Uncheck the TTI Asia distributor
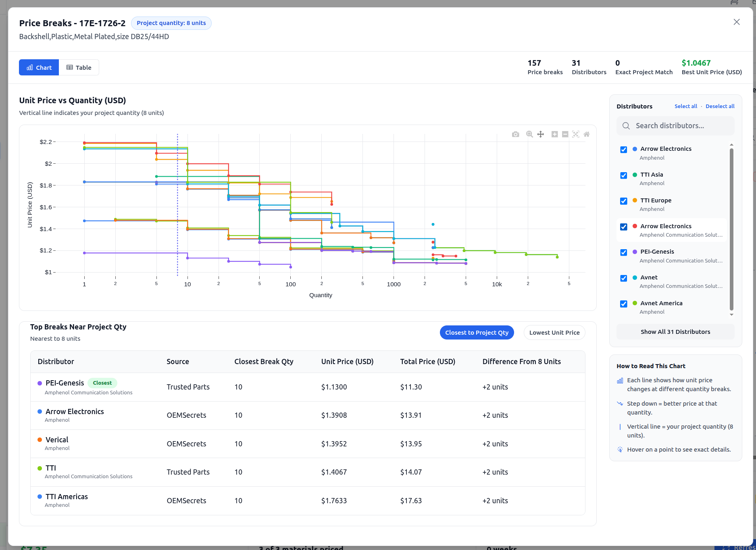 (624, 175)
